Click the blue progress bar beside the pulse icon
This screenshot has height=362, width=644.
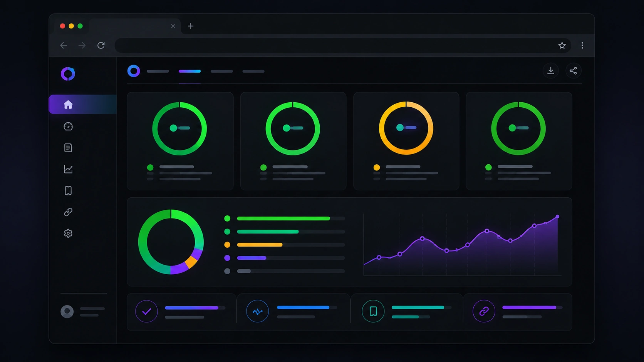pos(303,307)
